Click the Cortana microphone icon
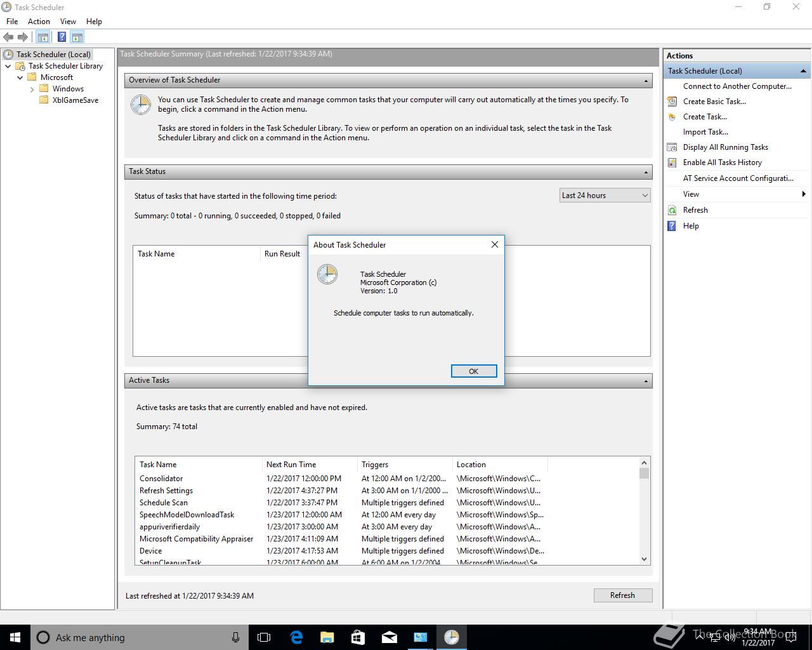Image resolution: width=812 pixels, height=650 pixels. 235,637
